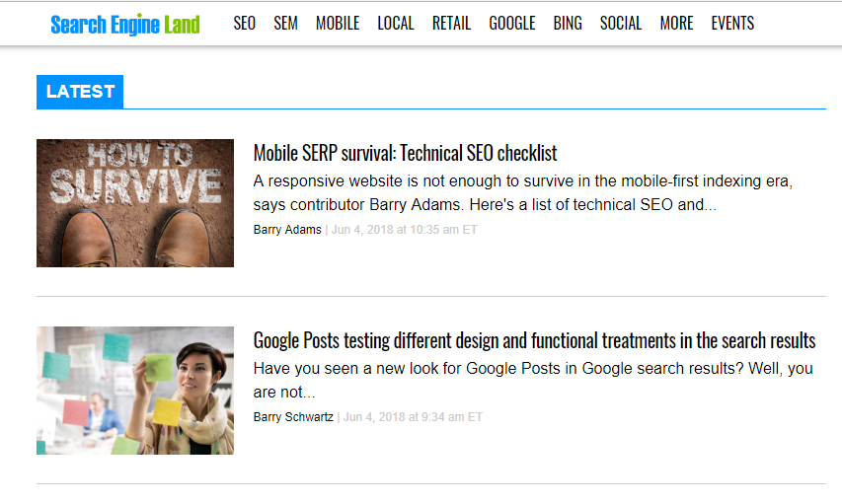Screen dimensions: 842x504
Task: Open the EVENTS page
Action: click(x=733, y=23)
